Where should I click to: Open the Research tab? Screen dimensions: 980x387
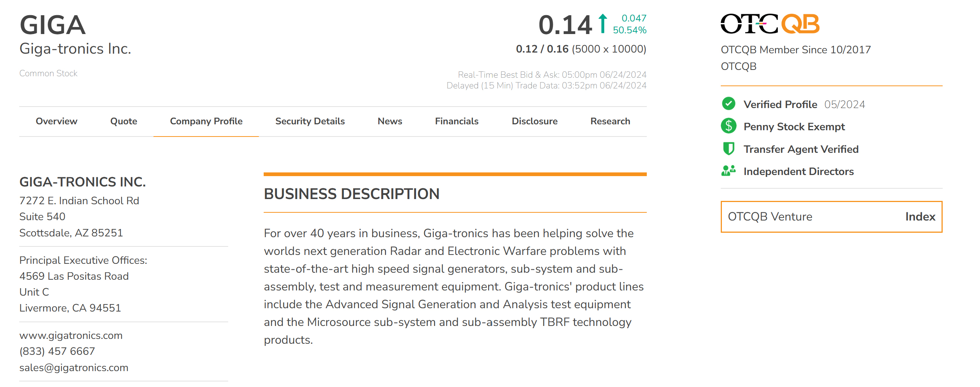click(x=610, y=121)
